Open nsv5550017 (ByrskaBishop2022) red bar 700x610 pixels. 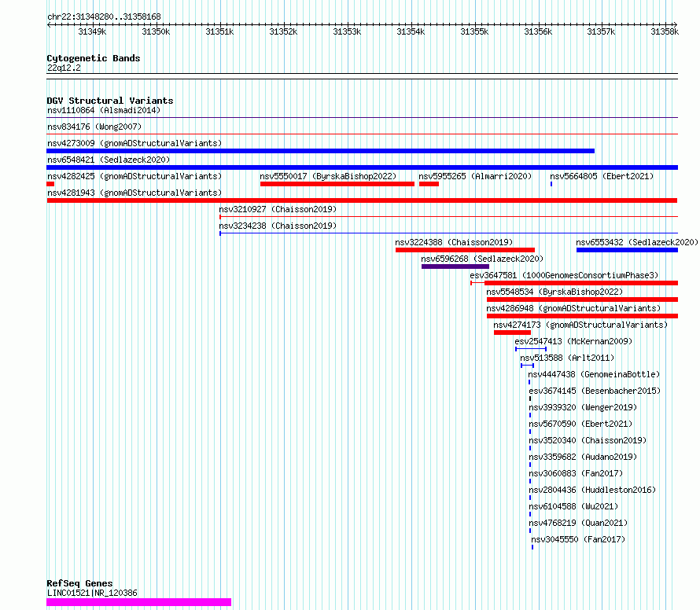337,184
